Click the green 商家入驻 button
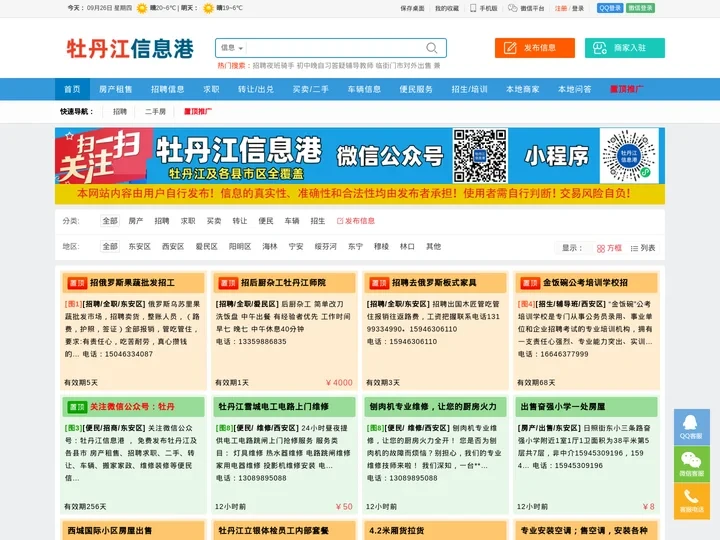The image size is (720, 540). coord(624,48)
